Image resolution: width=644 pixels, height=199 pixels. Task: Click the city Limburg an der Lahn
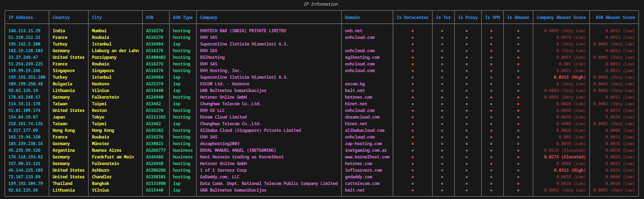(115, 51)
